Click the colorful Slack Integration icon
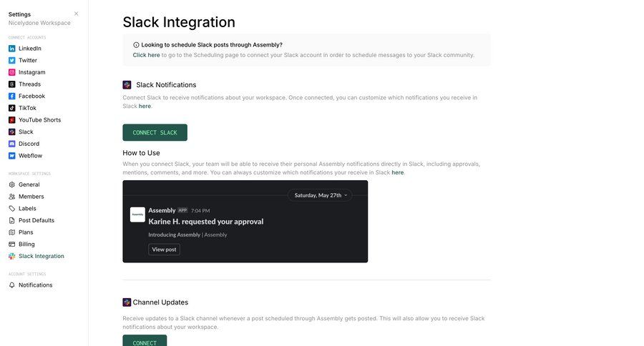The height and width of the screenshot is (346, 644). pyautogui.click(x=12, y=256)
